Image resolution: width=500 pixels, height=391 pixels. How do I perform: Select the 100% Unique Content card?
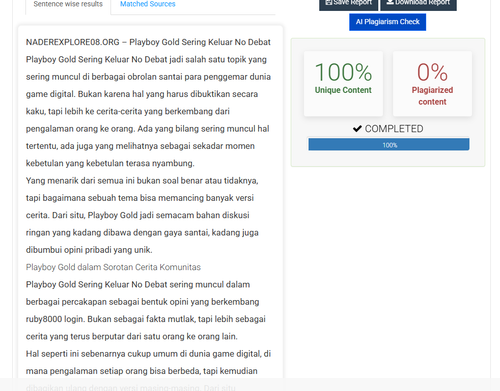[x=343, y=84]
